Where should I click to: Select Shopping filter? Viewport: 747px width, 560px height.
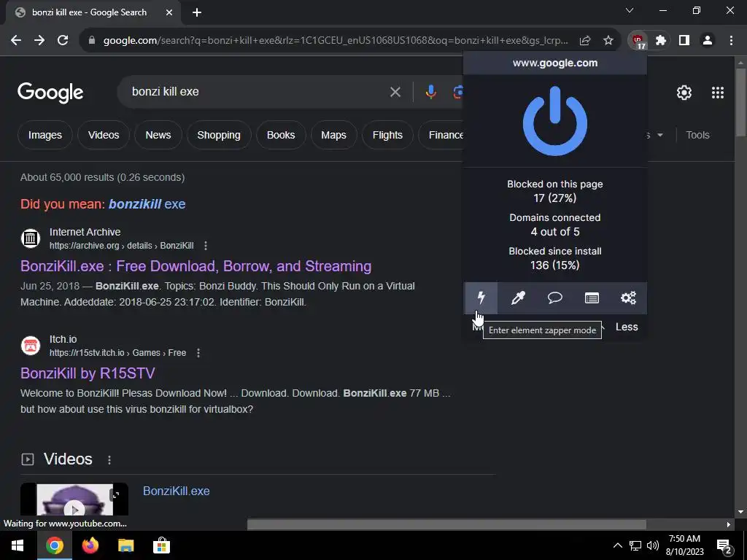point(219,135)
